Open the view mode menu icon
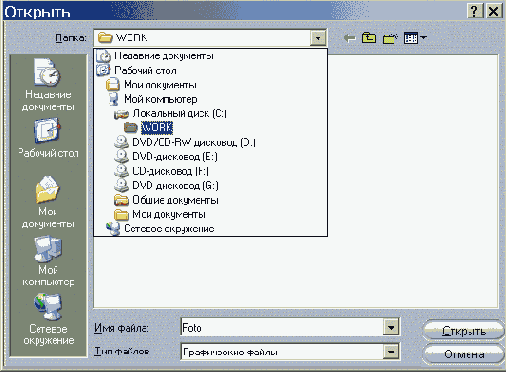Screen dimensions: 506x372 (x=415, y=38)
